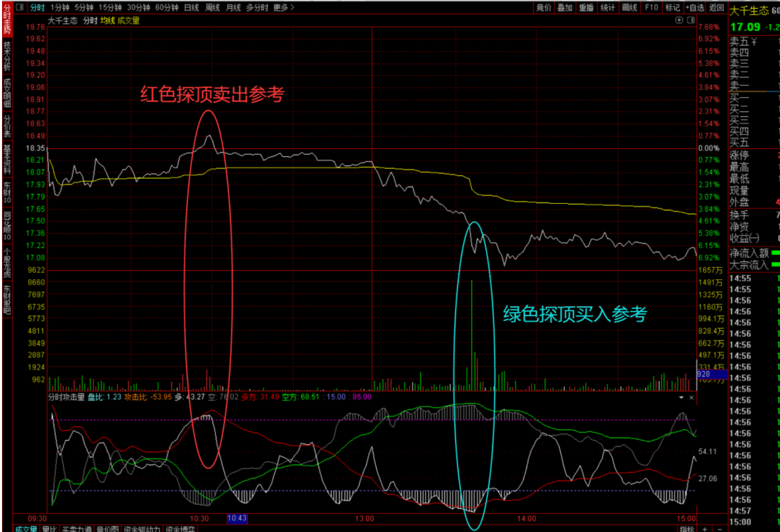Viewport: 780px width, 532px height.
Task: Switch to the 分时 timeframe tab
Action: click(x=37, y=7)
